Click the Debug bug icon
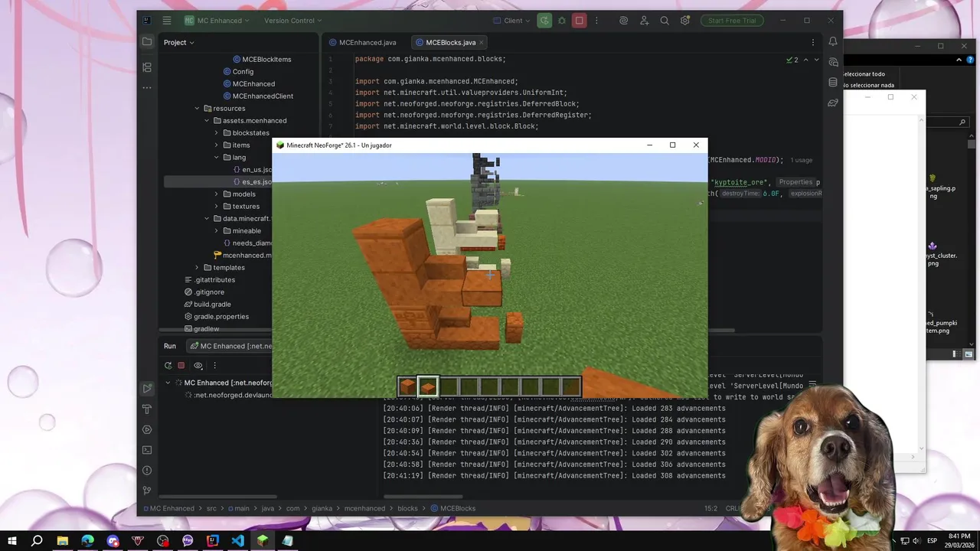980x551 pixels. point(562,21)
